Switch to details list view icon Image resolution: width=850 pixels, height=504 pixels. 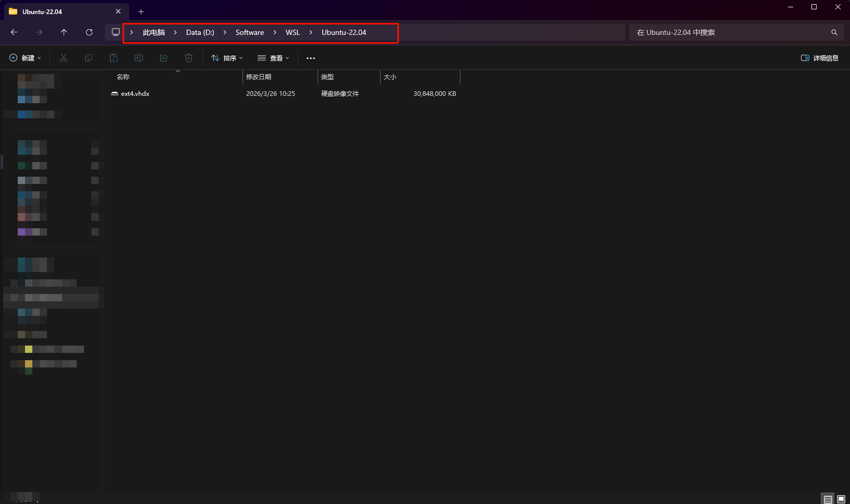pos(828,499)
